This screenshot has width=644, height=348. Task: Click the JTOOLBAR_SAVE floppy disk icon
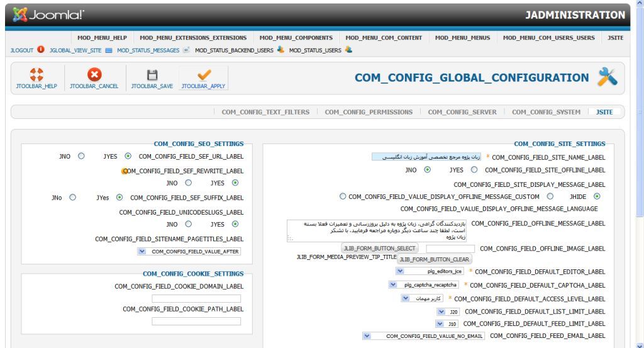pos(152,75)
